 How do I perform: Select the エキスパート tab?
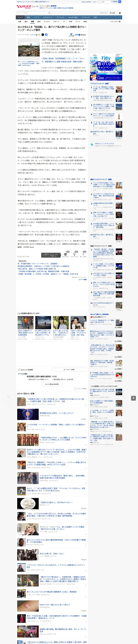tap(48, 17)
